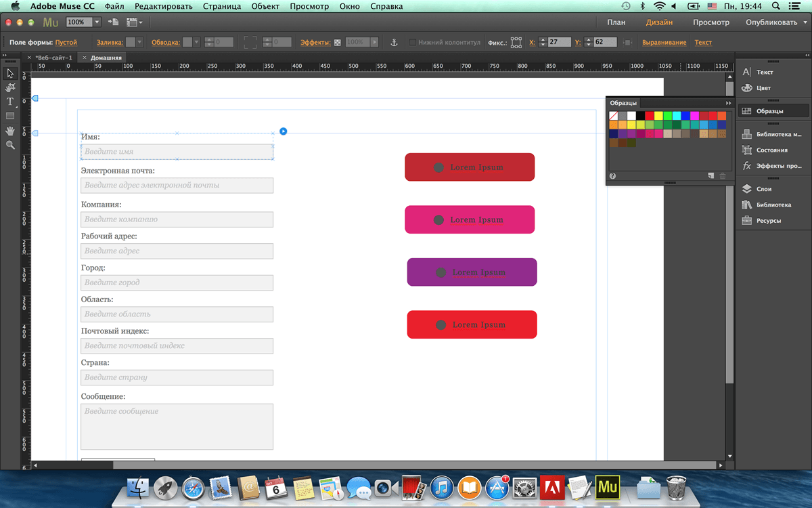812x508 pixels.
Task: Open the view options dropdown in toolbar
Action: 135,22
